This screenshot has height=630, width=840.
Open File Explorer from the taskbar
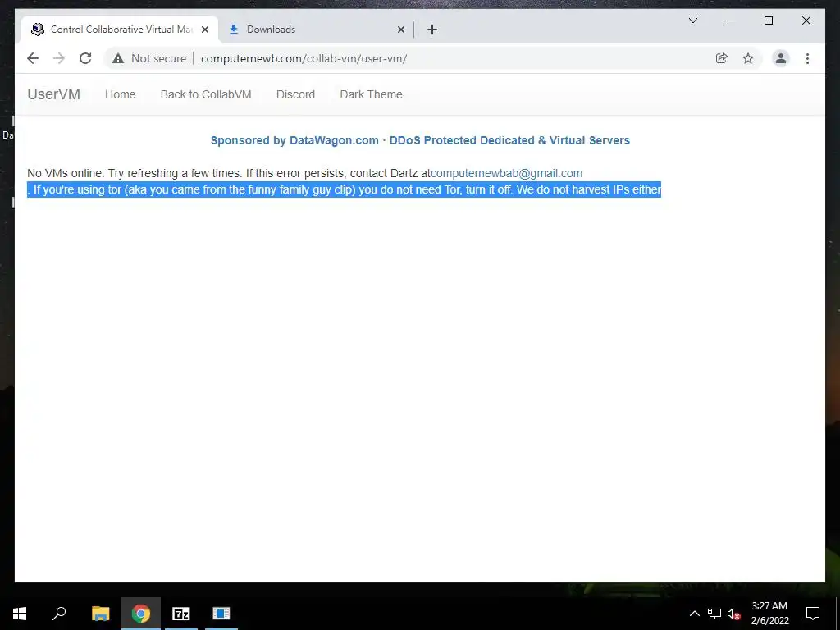pos(100,614)
